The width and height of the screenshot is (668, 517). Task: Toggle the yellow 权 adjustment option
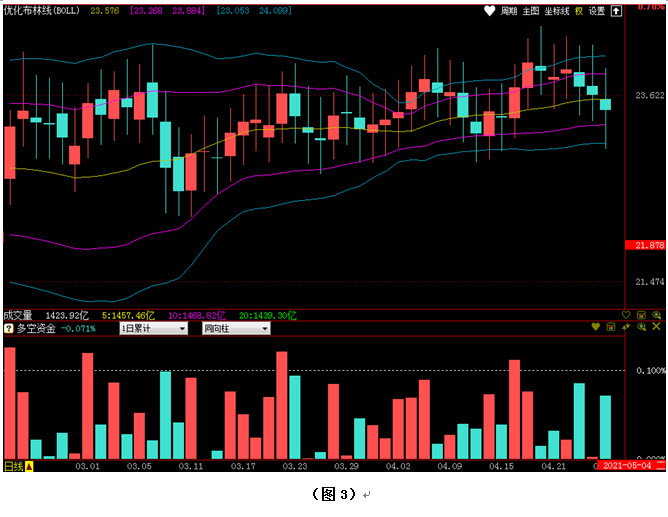578,11
